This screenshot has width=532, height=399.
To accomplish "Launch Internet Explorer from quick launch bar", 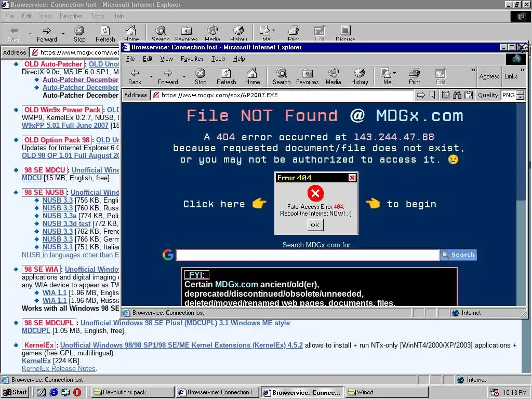I will click(54, 392).
